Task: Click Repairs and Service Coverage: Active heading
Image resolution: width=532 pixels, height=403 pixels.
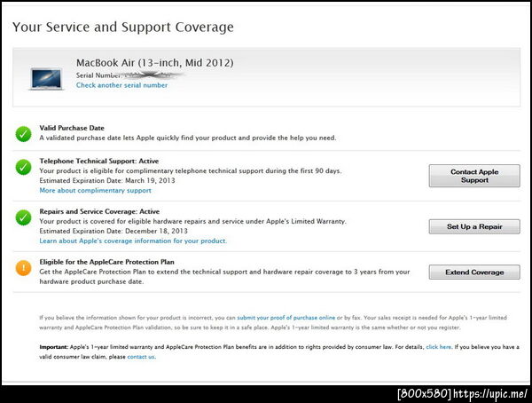Action: [x=99, y=211]
